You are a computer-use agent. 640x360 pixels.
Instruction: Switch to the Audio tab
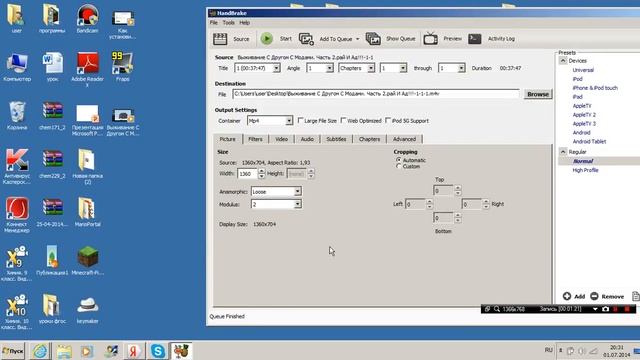[x=307, y=139]
